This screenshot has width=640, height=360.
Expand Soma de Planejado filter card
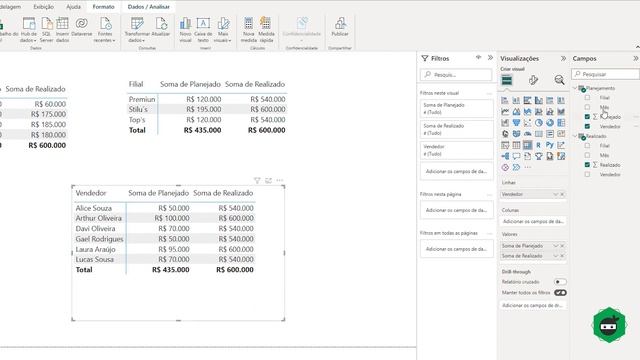[456, 109]
